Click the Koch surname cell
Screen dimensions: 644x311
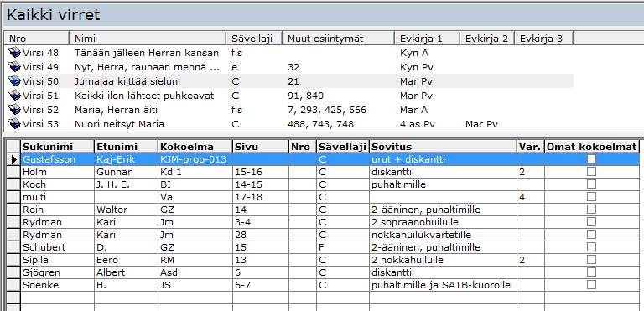[58, 184]
